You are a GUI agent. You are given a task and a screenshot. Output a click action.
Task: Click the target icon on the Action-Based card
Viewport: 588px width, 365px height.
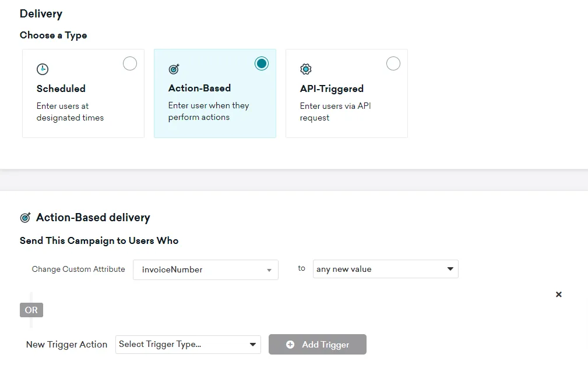click(x=174, y=69)
